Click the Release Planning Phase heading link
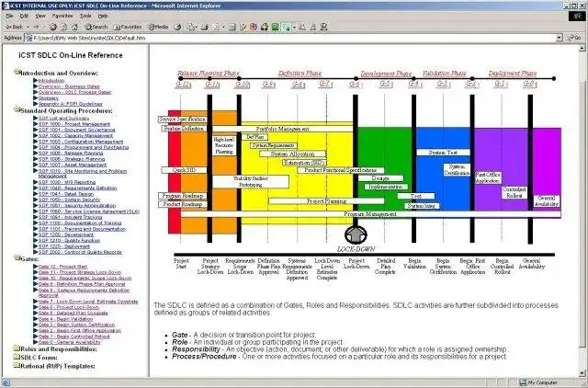 [209, 74]
